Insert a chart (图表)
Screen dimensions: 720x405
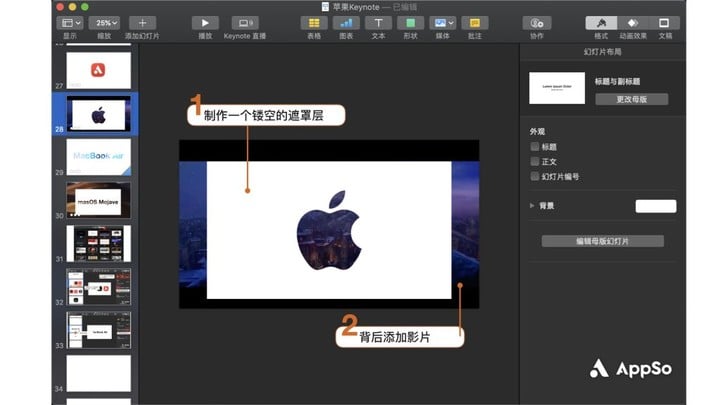pos(346,23)
